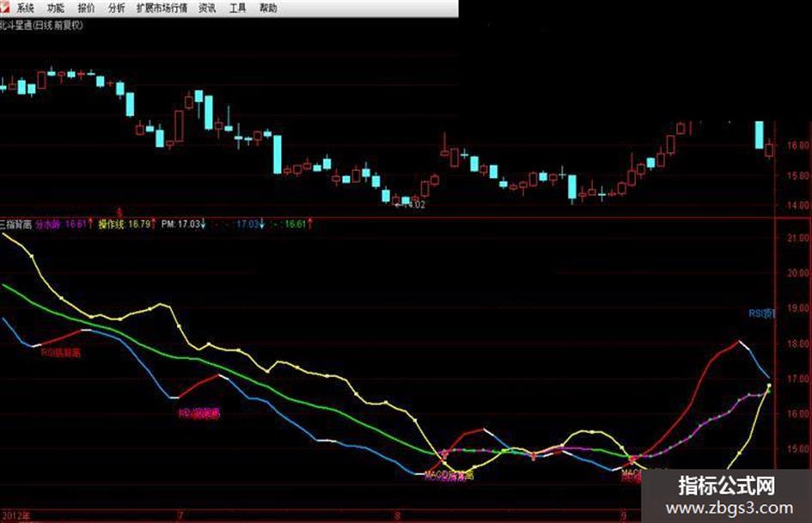Open the 帮助 menu

coord(268,8)
